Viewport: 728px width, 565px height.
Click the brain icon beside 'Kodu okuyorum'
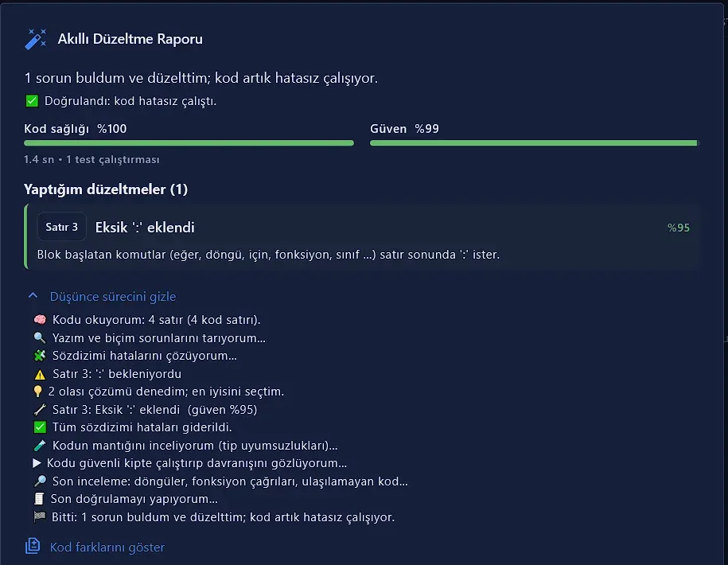point(40,319)
